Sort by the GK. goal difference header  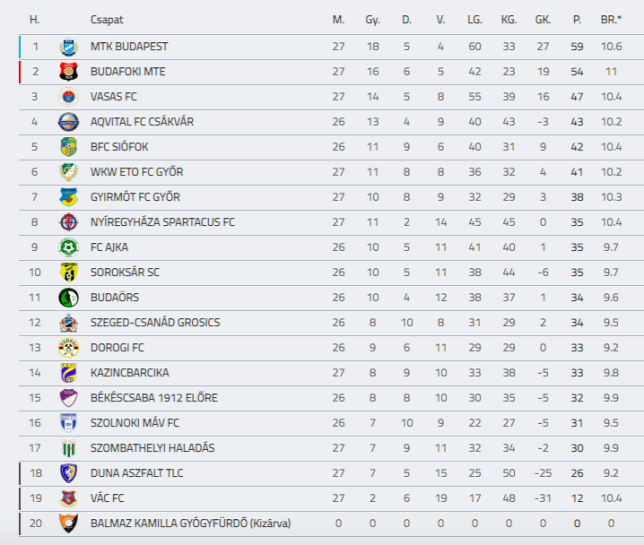[x=543, y=19]
